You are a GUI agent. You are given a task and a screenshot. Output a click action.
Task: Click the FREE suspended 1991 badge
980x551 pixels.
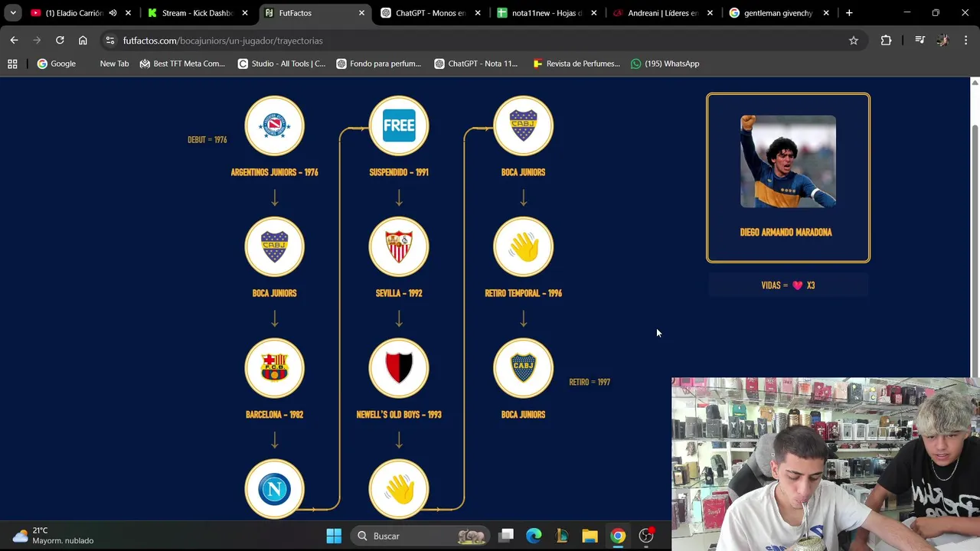[x=399, y=126]
